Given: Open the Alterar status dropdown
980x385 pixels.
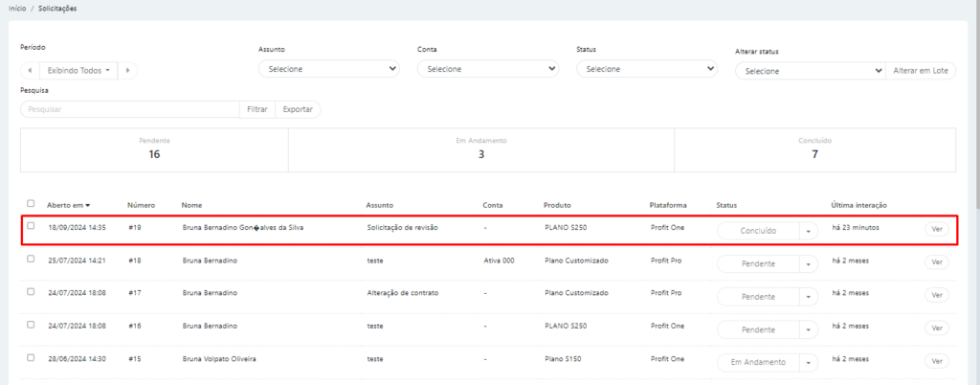Looking at the screenshot, I should (811, 71).
